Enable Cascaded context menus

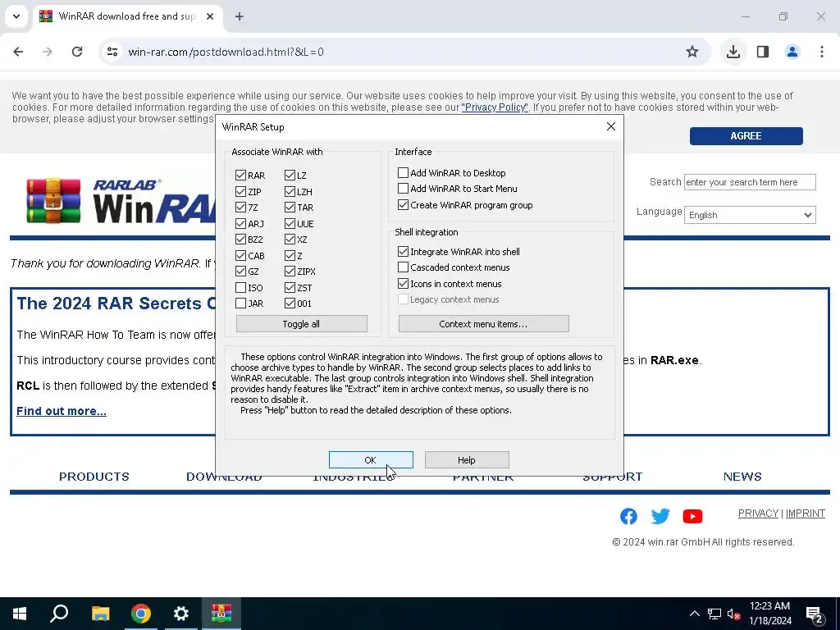click(403, 267)
